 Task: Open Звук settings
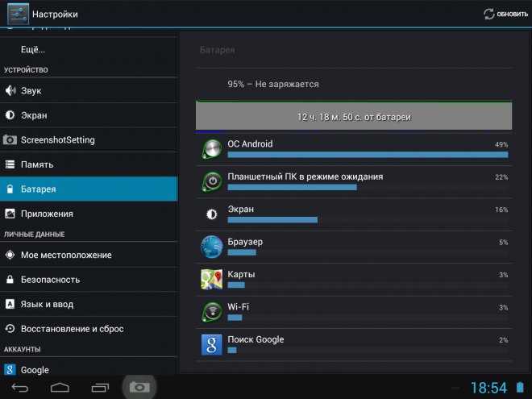89,90
